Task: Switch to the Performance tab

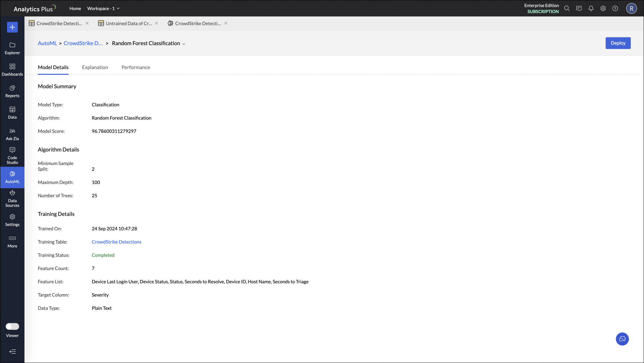Action: tap(136, 67)
